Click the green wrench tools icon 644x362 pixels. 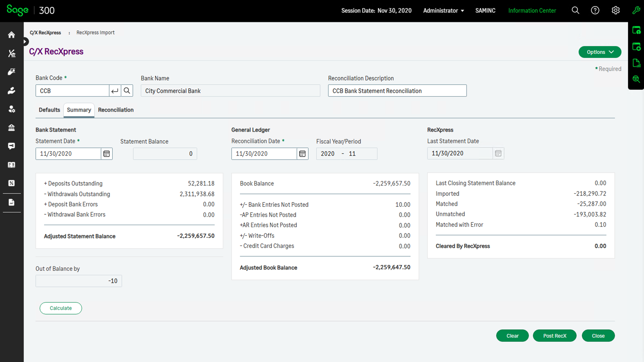[x=636, y=10]
